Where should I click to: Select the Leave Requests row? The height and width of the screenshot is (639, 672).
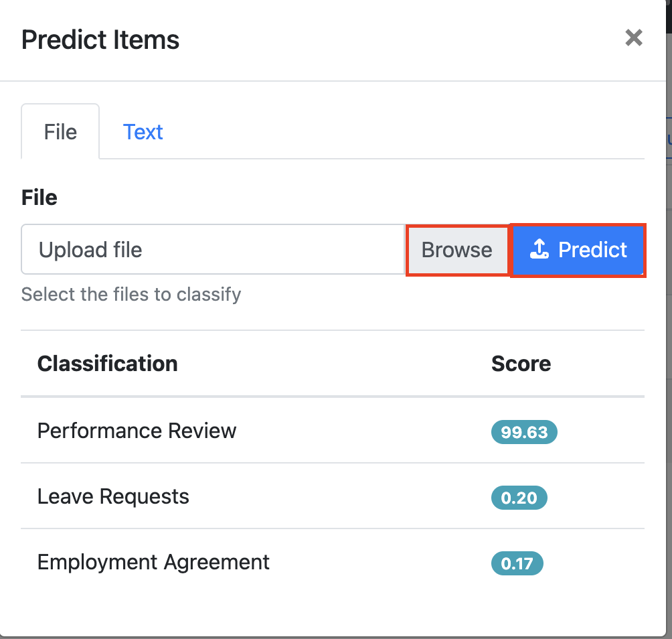(333, 496)
